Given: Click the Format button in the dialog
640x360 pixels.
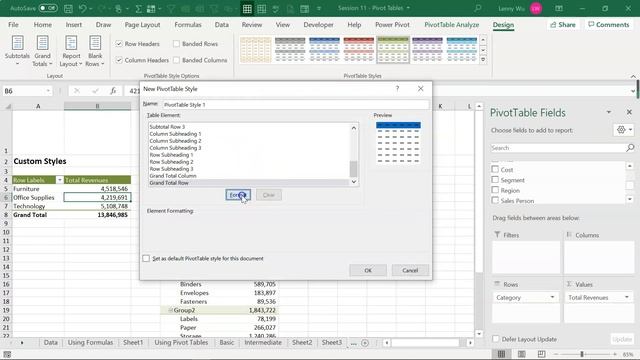Looking at the screenshot, I should [238, 195].
